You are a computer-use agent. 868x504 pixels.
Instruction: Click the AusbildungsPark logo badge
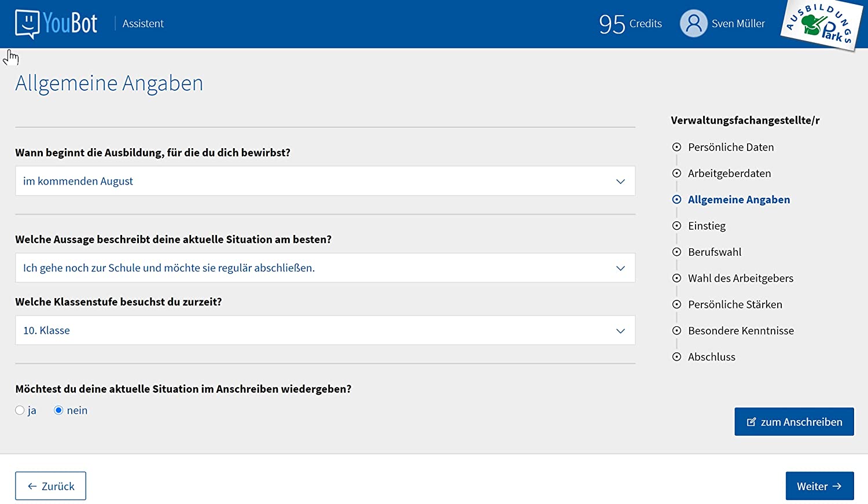tap(822, 24)
